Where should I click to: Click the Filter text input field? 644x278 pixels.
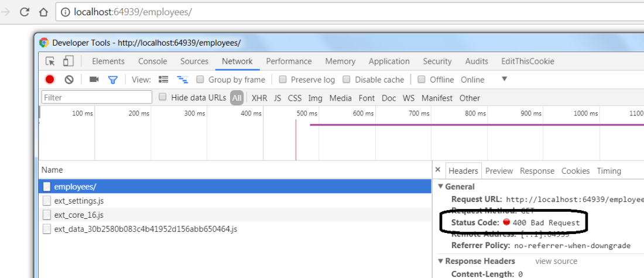pos(97,98)
